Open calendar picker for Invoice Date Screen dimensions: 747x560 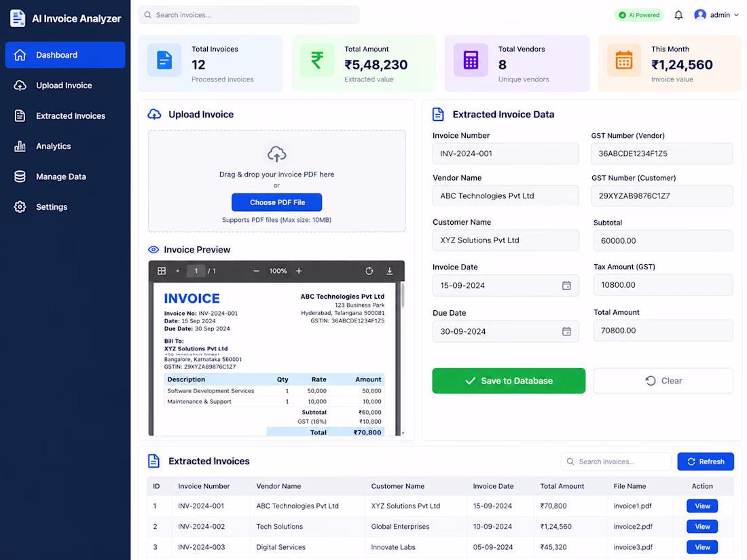pos(566,285)
